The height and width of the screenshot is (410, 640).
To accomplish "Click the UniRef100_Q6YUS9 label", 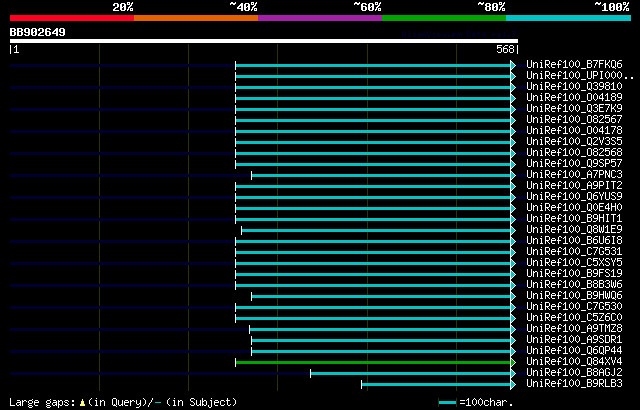I will click(x=574, y=197).
